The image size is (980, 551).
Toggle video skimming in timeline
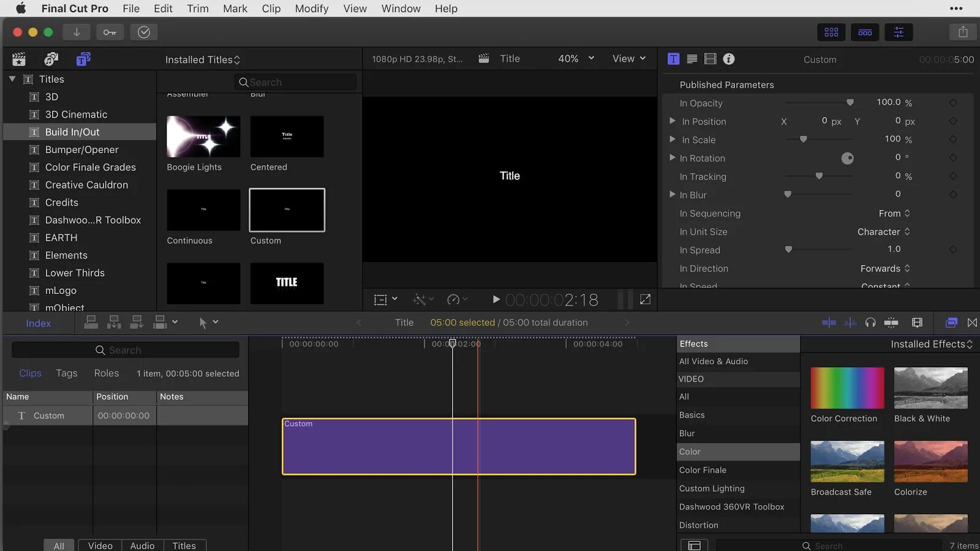[829, 323]
